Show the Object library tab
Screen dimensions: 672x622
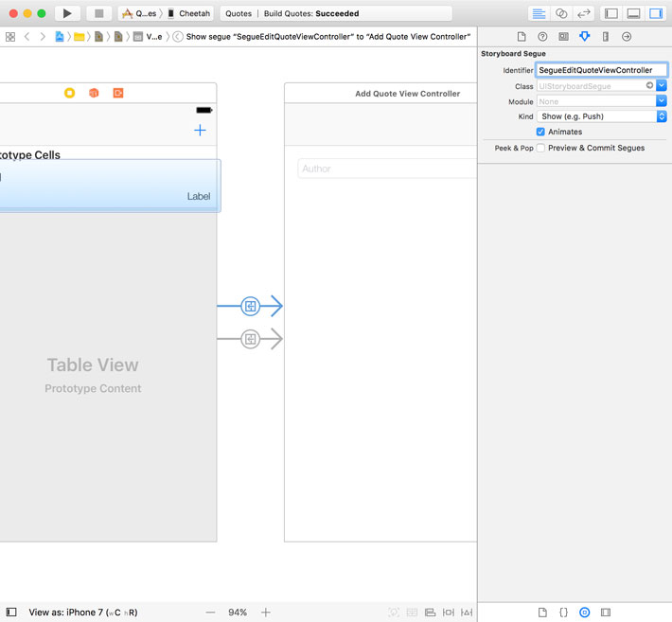[x=584, y=613]
